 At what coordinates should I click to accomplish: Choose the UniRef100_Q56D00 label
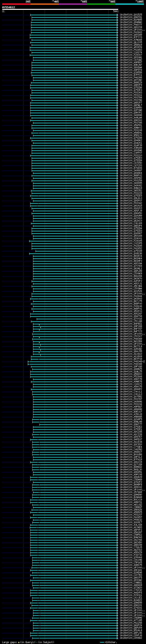click(131, 374)
